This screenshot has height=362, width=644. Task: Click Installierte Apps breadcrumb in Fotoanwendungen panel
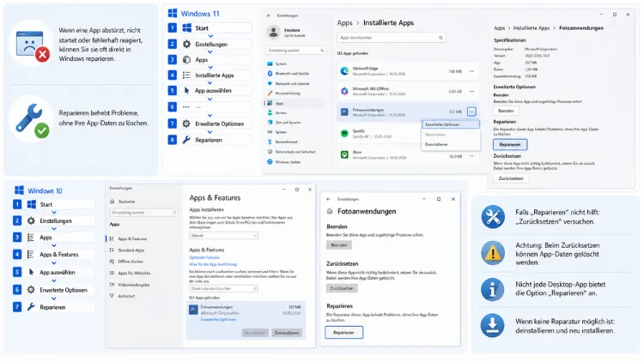click(x=531, y=28)
